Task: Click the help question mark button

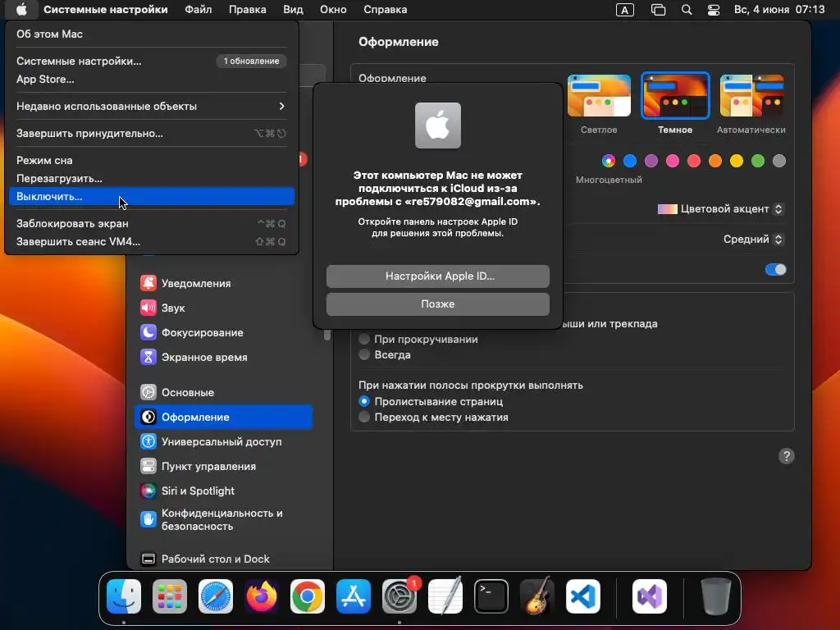Action: 786,456
